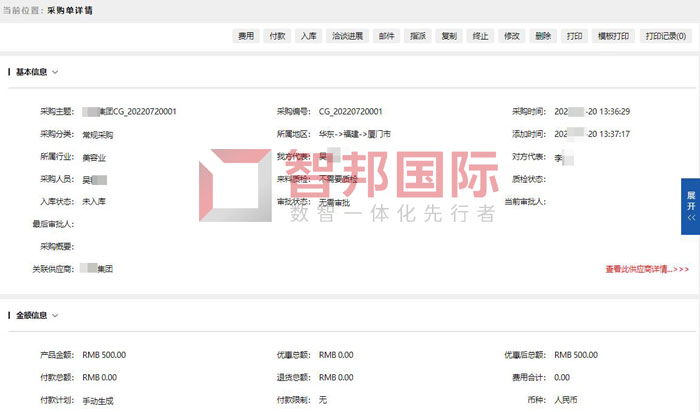This screenshot has height=412, width=700.
Task: Open 洽谈进展 from the toolbar
Action: [346, 36]
